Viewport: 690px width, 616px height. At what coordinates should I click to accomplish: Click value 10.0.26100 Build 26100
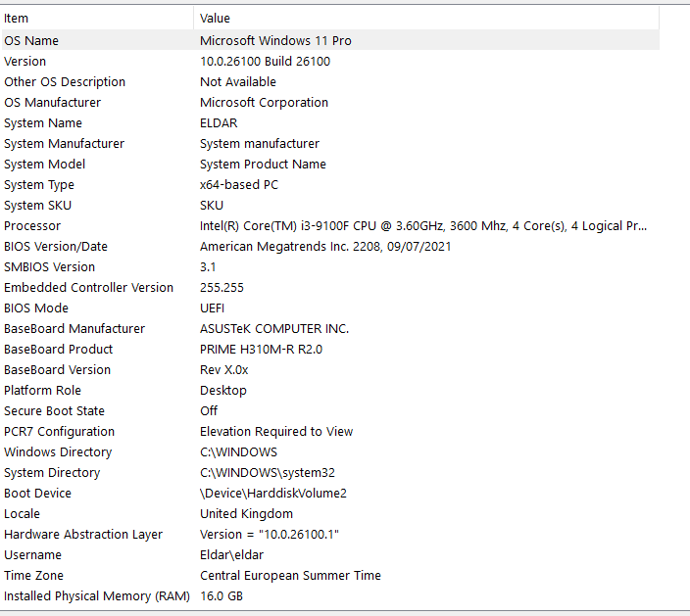pos(265,61)
